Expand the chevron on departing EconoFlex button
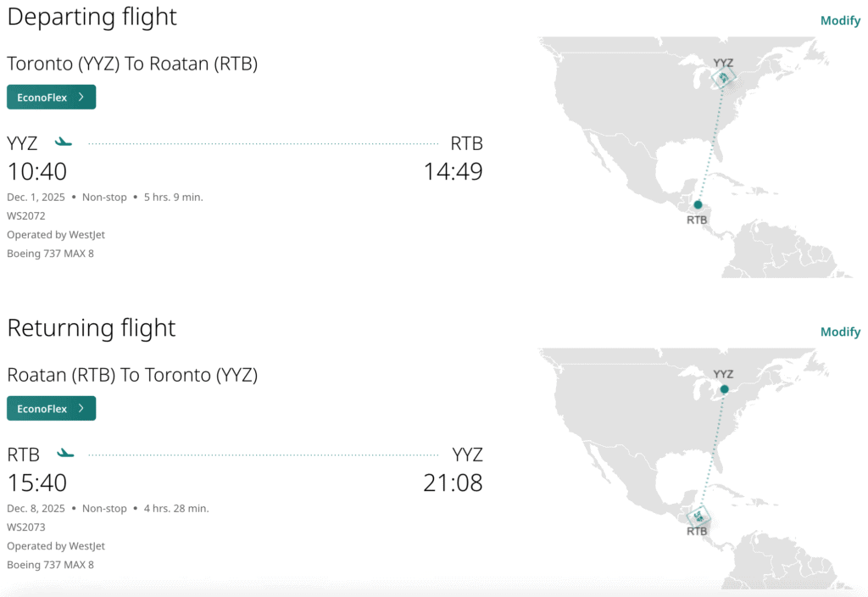This screenshot has width=868, height=597. pyautogui.click(x=81, y=98)
